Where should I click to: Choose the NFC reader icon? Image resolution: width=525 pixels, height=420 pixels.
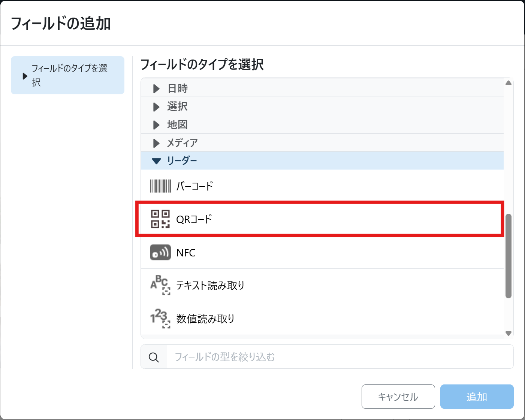[160, 252]
